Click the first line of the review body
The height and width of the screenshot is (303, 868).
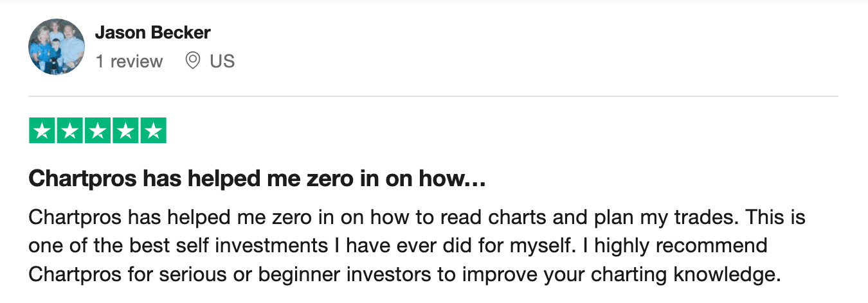pos(417,217)
